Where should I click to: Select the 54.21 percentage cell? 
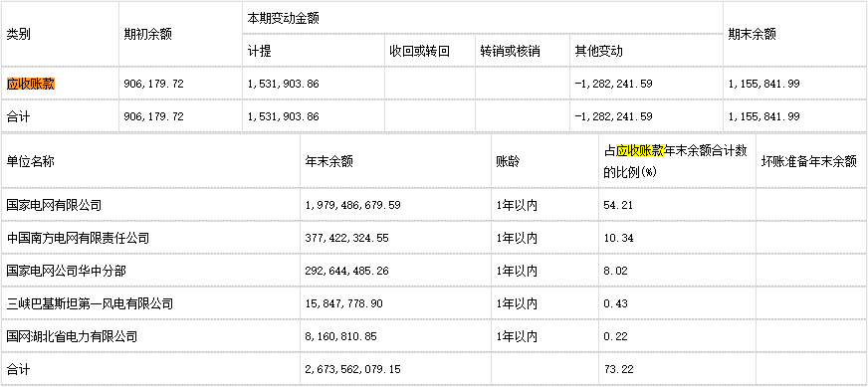[x=618, y=205]
